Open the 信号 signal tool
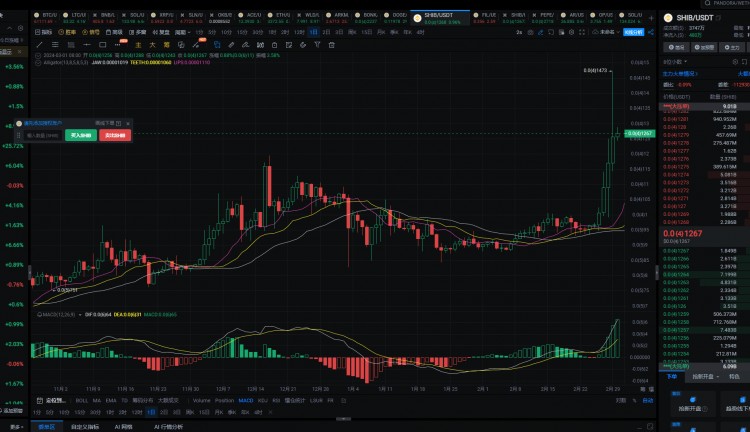The image size is (750, 432). (90, 32)
